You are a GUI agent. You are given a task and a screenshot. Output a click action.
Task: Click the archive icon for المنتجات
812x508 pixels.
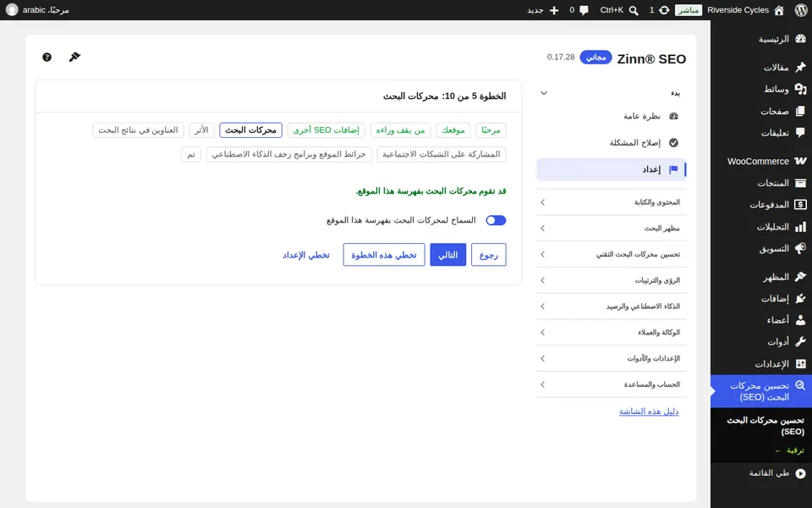pyautogui.click(x=801, y=183)
